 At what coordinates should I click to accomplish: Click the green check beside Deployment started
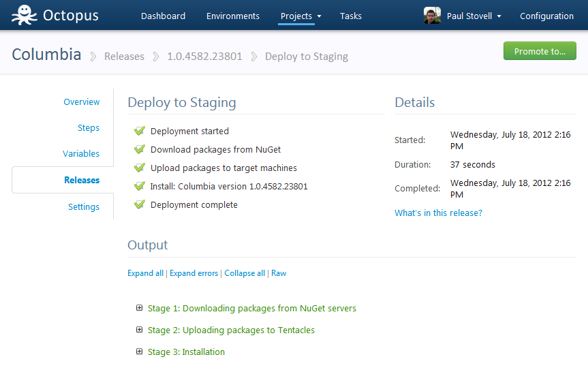click(x=140, y=131)
